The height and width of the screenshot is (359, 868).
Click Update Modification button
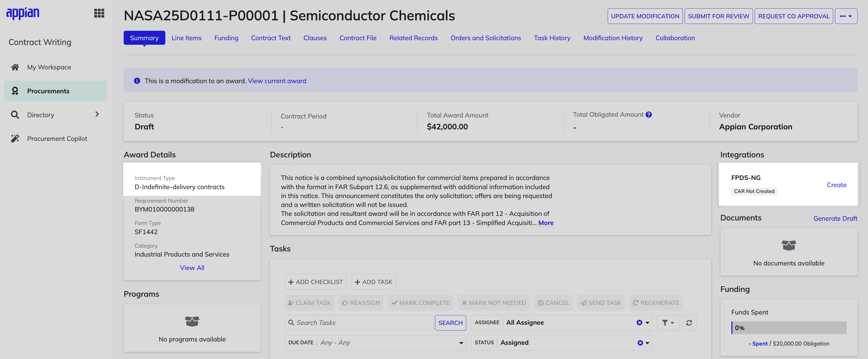click(645, 16)
